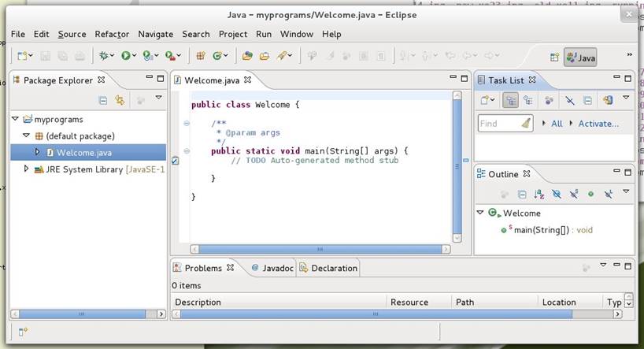This screenshot has width=644, height=349.
Task: Click the External Tools run icon
Action: [169, 56]
